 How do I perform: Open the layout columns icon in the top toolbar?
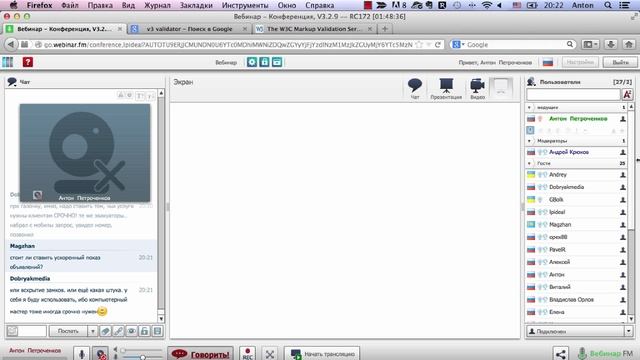coord(8,62)
